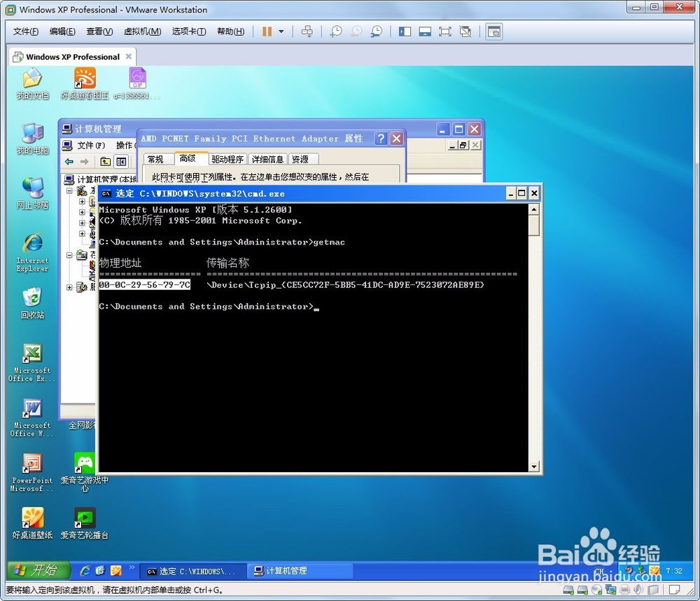Click the Microsoft Office Word desktop shortcut
The width and height of the screenshot is (700, 601).
click(31, 417)
